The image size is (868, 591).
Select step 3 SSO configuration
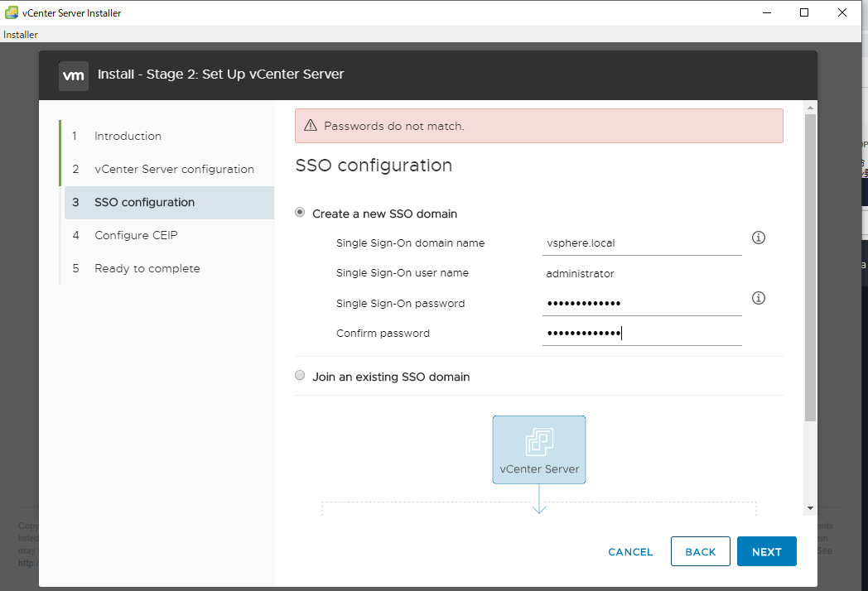pyautogui.click(x=169, y=203)
